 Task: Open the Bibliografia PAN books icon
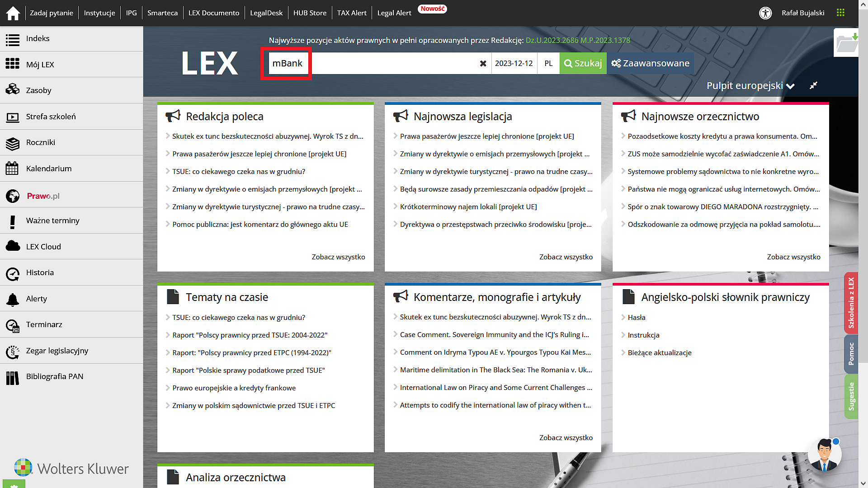pyautogui.click(x=13, y=378)
